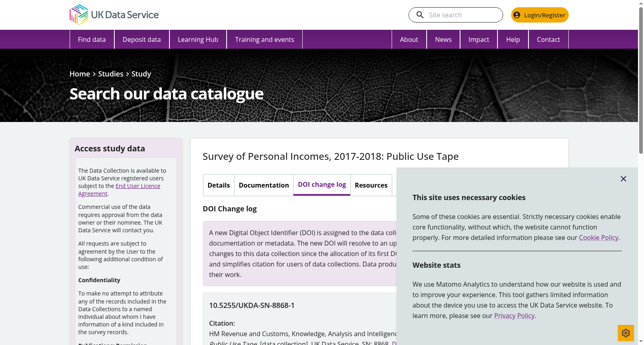Open the Impact section

[x=479, y=39]
